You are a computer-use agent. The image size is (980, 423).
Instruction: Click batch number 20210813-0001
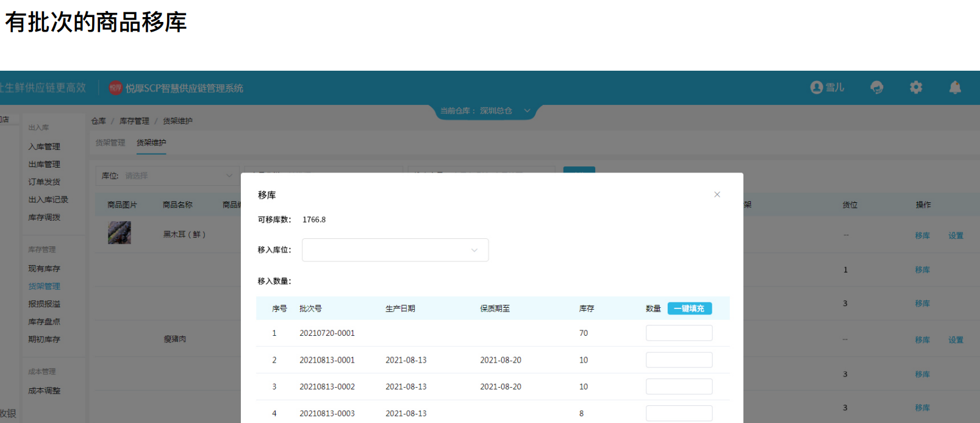coord(327,360)
